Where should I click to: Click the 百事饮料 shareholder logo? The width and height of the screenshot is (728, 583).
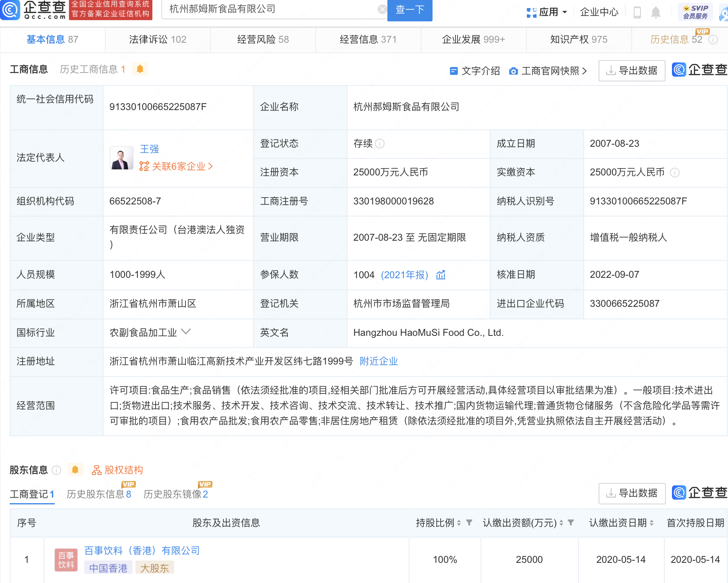click(x=66, y=560)
